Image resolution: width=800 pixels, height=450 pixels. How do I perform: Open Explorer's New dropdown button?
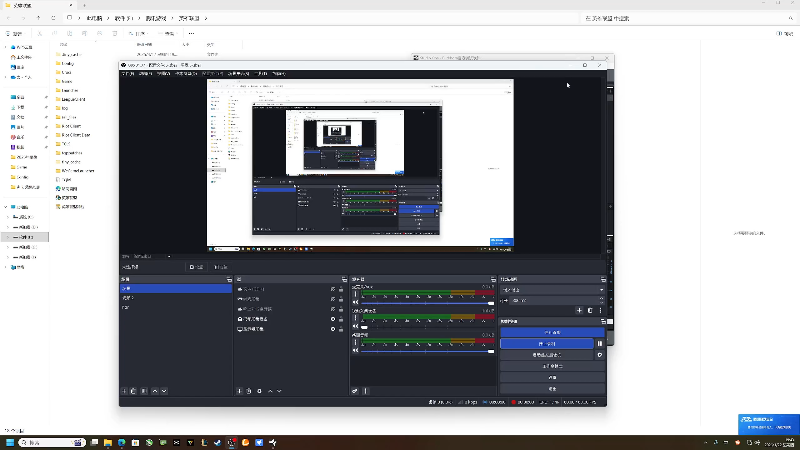[15, 34]
